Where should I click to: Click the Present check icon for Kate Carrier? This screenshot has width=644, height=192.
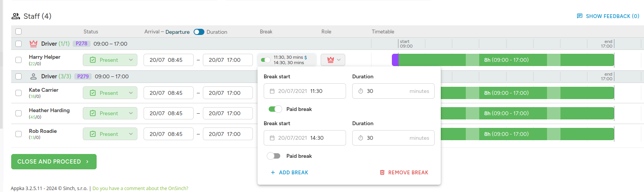(x=93, y=93)
